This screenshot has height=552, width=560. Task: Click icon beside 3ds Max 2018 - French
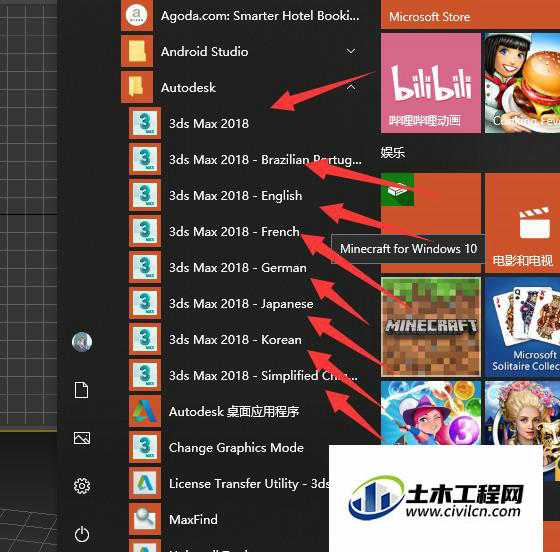[145, 231]
